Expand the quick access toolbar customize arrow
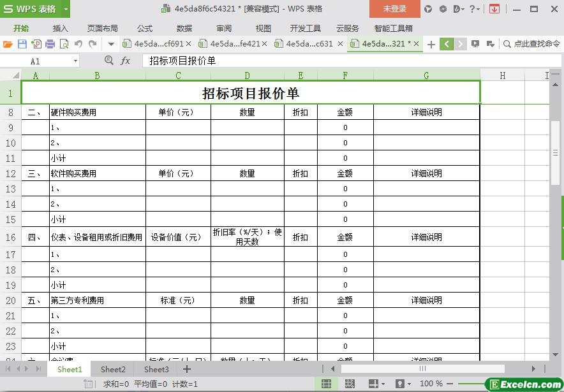 pyautogui.click(x=111, y=44)
